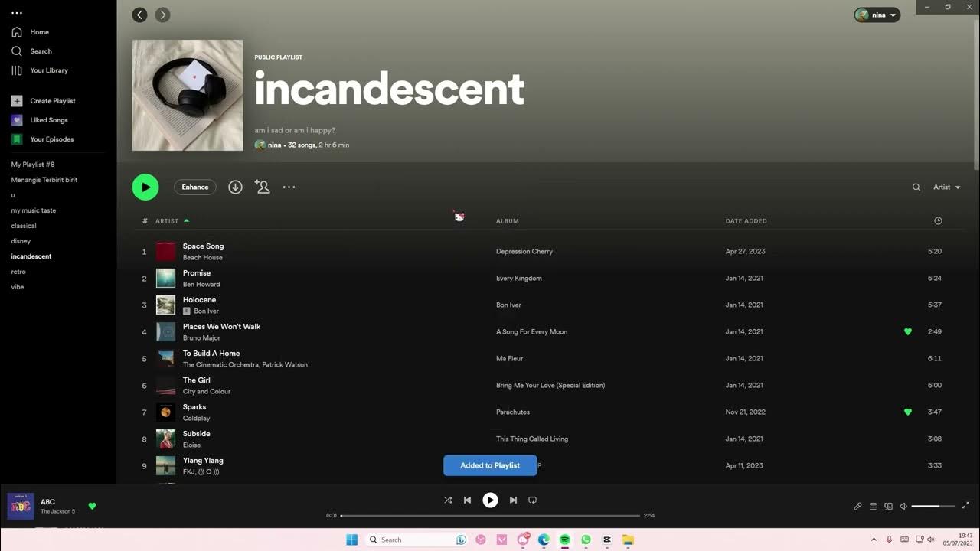Connect to a device
Image resolution: width=980 pixels, height=551 pixels.
coord(888,506)
